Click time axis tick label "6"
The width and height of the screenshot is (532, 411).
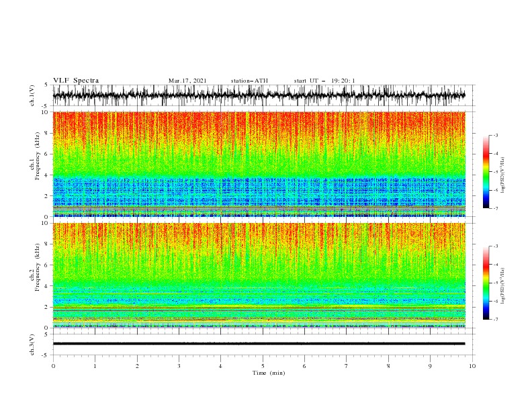tap(304, 366)
